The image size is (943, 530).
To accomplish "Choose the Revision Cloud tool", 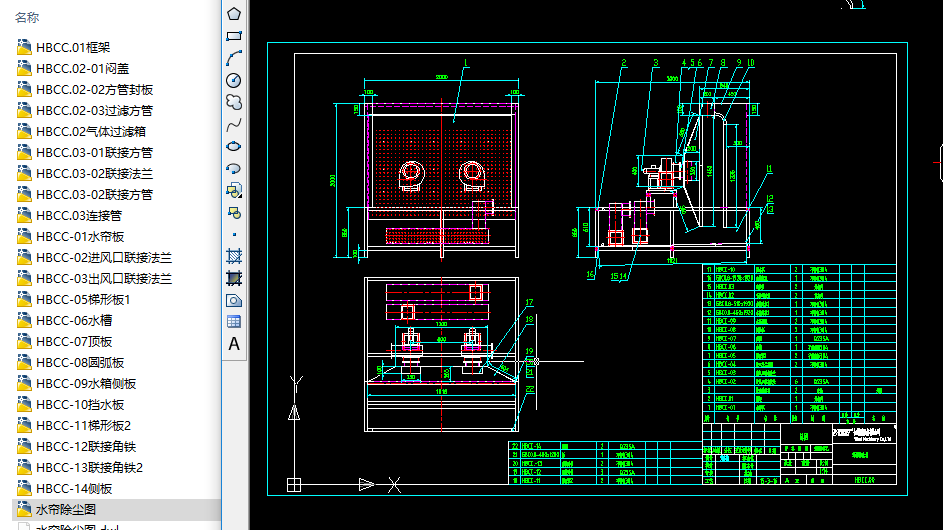I will [x=234, y=102].
